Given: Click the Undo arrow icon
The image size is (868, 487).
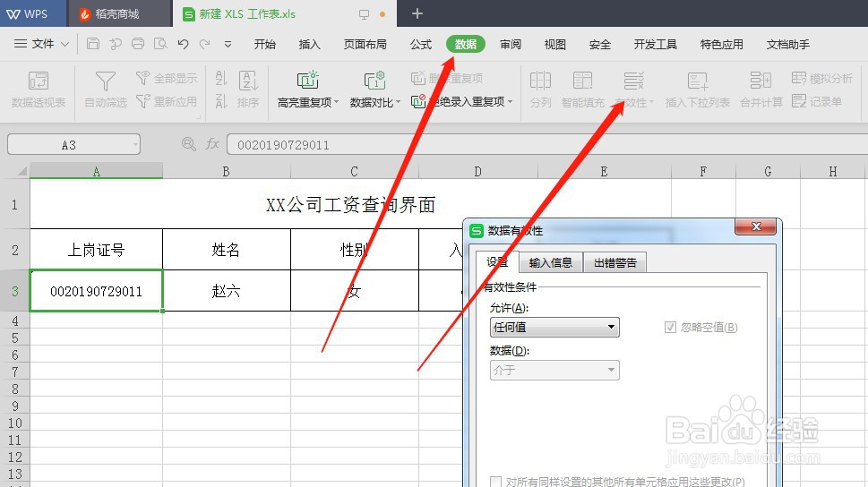Looking at the screenshot, I should [x=184, y=44].
